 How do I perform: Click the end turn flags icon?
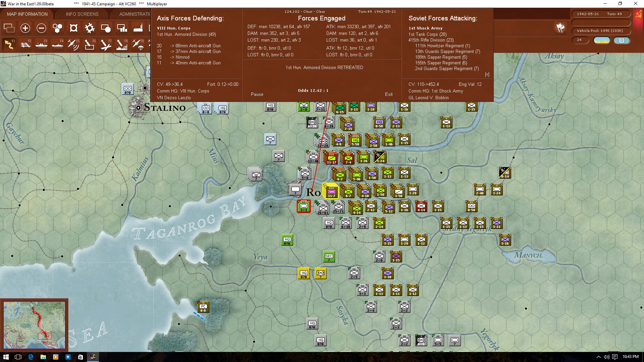tap(560, 28)
